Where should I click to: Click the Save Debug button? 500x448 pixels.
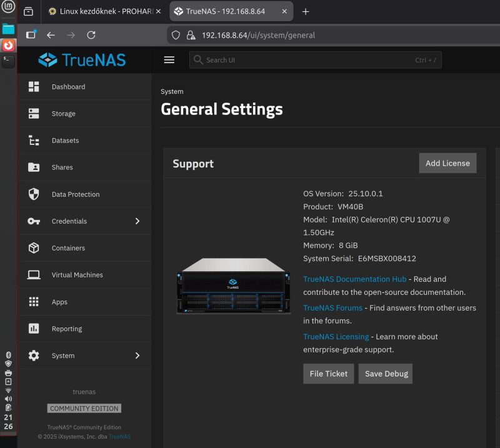[x=386, y=374]
